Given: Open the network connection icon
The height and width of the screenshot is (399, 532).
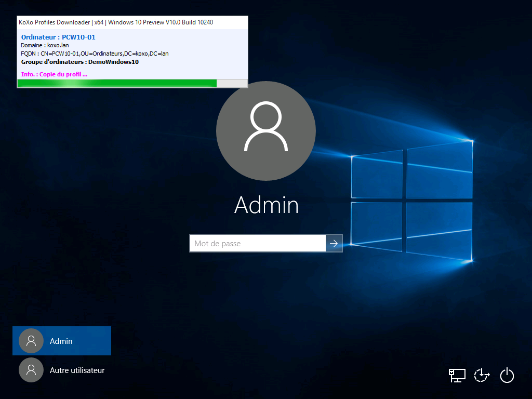Looking at the screenshot, I should 457,376.
